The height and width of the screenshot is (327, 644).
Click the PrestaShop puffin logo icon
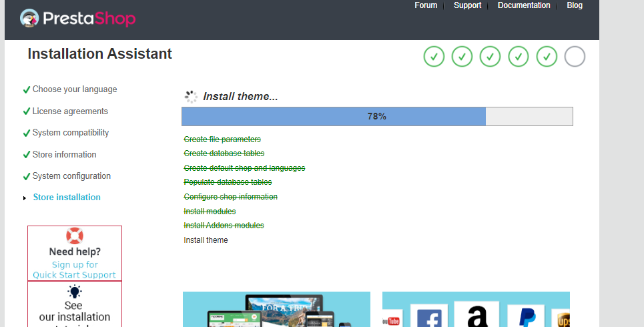pyautogui.click(x=29, y=18)
